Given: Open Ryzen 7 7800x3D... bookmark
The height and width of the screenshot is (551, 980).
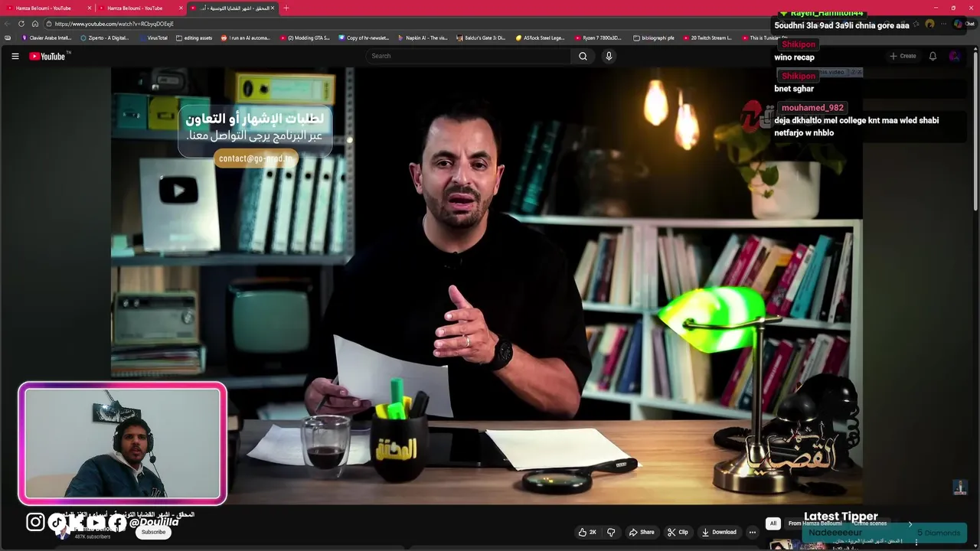Looking at the screenshot, I should tap(599, 37).
